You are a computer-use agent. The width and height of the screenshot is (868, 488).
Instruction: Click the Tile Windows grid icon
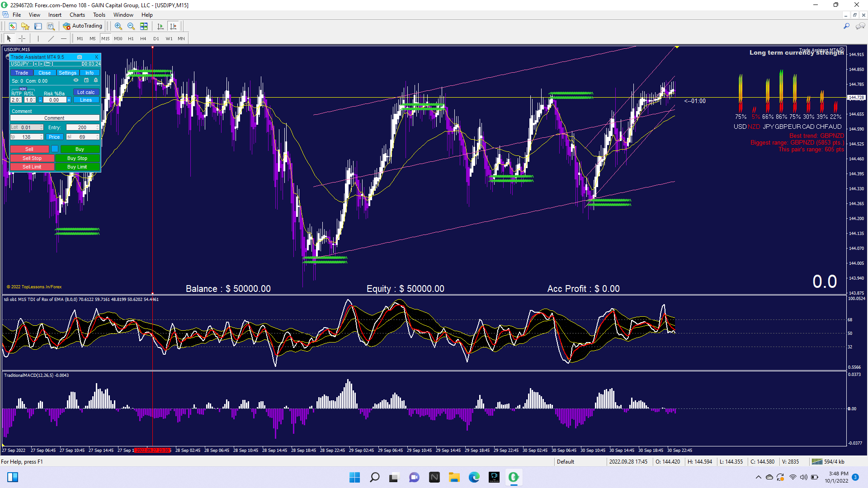pyautogui.click(x=144, y=26)
